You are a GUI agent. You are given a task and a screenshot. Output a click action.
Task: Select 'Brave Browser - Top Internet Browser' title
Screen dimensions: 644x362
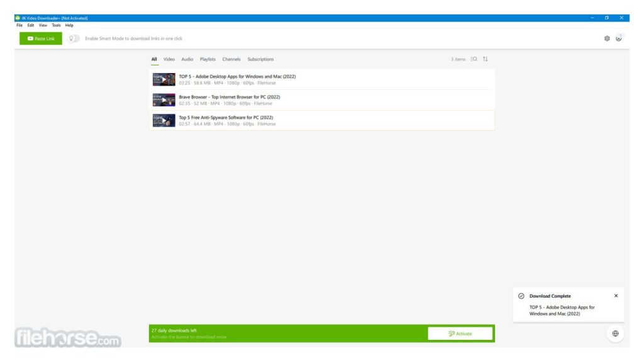tap(229, 97)
